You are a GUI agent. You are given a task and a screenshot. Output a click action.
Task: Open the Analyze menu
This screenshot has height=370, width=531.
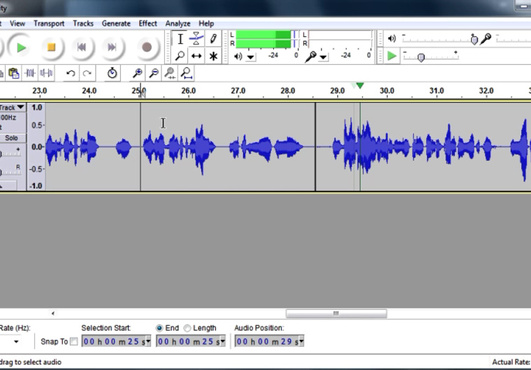click(x=178, y=23)
